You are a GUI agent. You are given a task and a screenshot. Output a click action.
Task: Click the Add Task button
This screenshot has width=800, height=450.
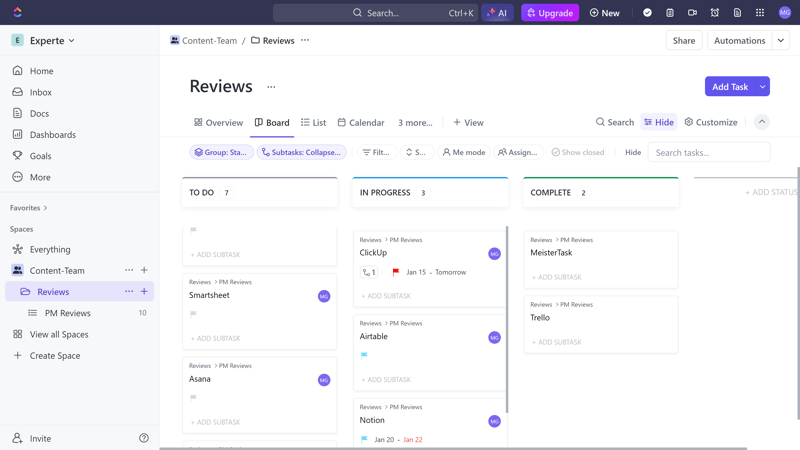coord(730,87)
